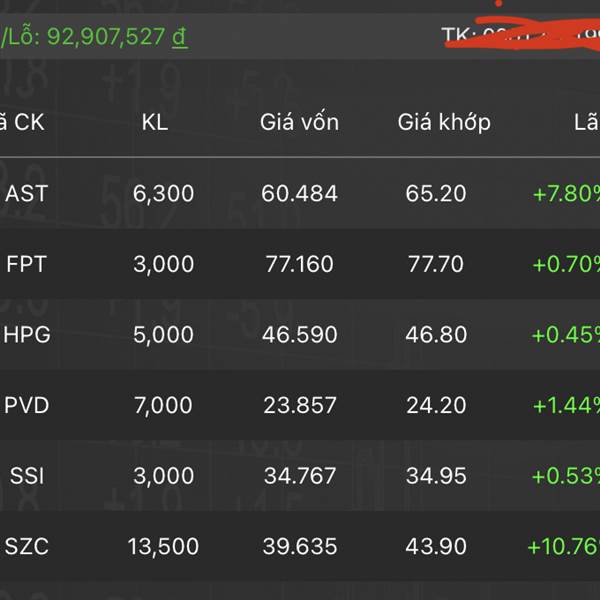Select the FPT stock ticker

pyautogui.click(x=26, y=265)
